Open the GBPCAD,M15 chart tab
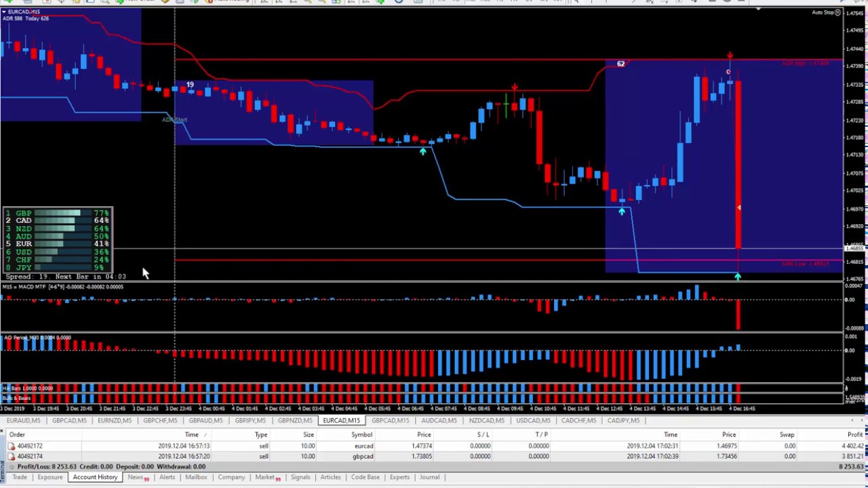This screenshot has width=868, height=488. coord(391,420)
